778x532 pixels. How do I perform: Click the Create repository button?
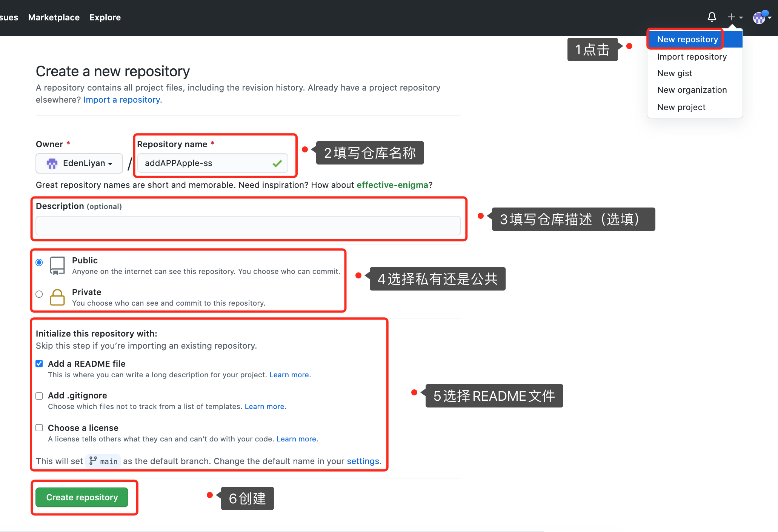coord(82,497)
